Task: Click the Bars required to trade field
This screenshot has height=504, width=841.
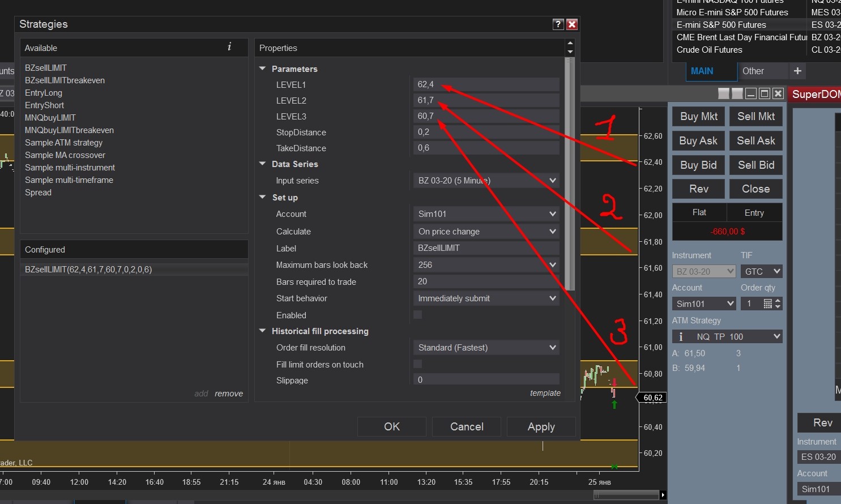Action: pyautogui.click(x=486, y=281)
